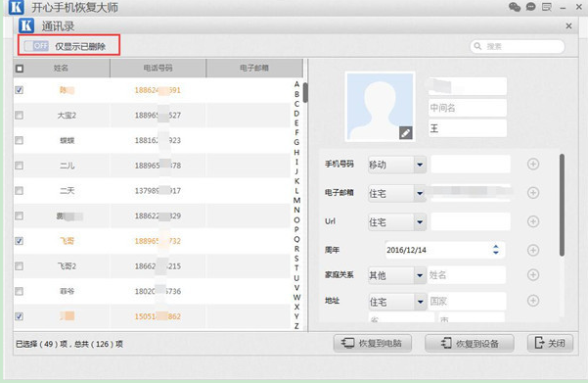The height and width of the screenshot is (383, 588).
Task: Click the 恢复到设备 button
Action: pyautogui.click(x=469, y=343)
